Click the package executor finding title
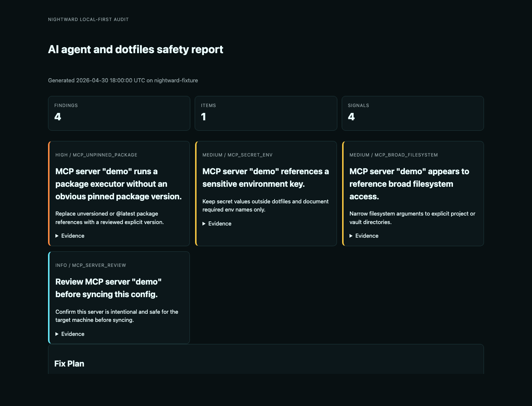The width and height of the screenshot is (532, 406). click(119, 184)
